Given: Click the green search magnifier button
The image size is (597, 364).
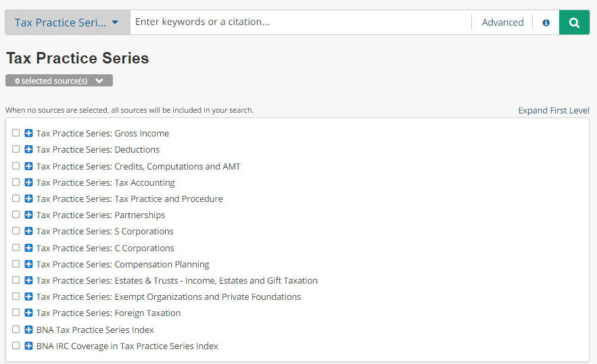Looking at the screenshot, I should (574, 22).
